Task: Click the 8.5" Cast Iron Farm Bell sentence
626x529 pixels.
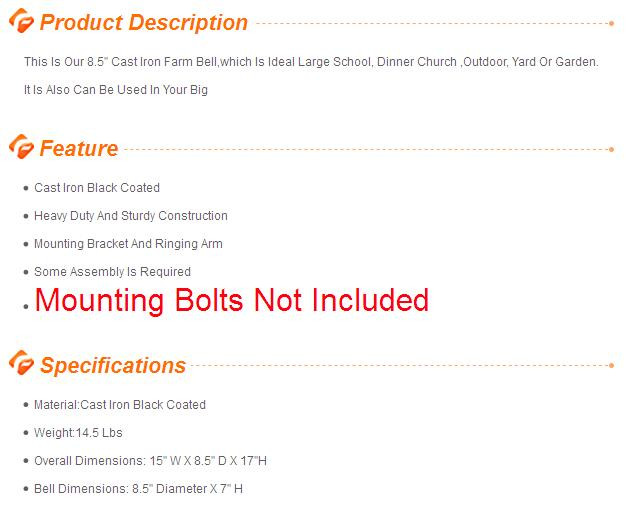Action: [311, 62]
